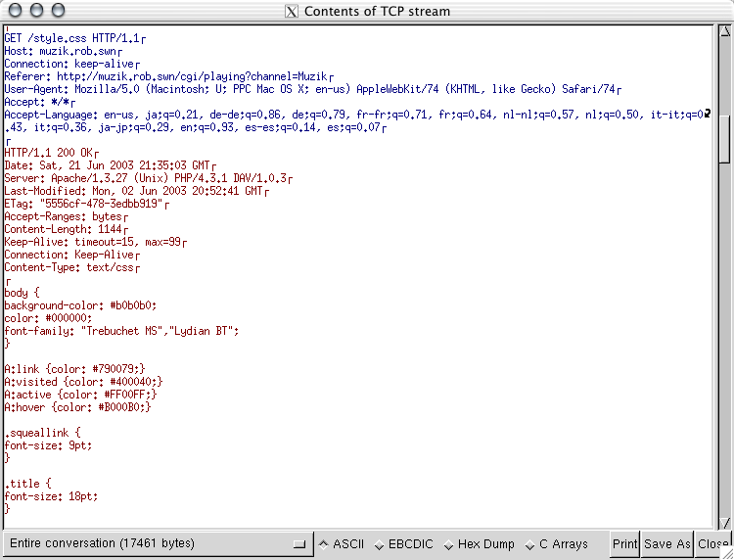Click the 'color: #000000;' line
Viewport: 734px width, 560px height.
pos(48,318)
